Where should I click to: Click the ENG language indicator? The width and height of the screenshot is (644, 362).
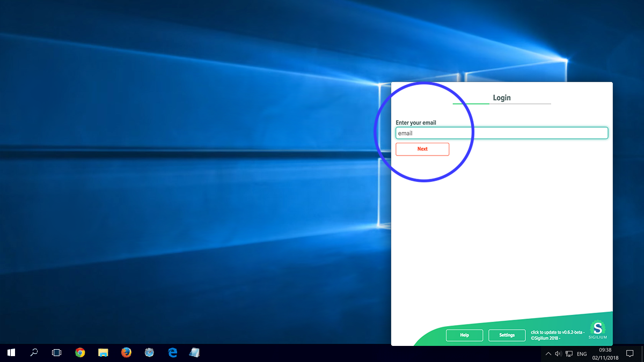pyautogui.click(x=582, y=354)
